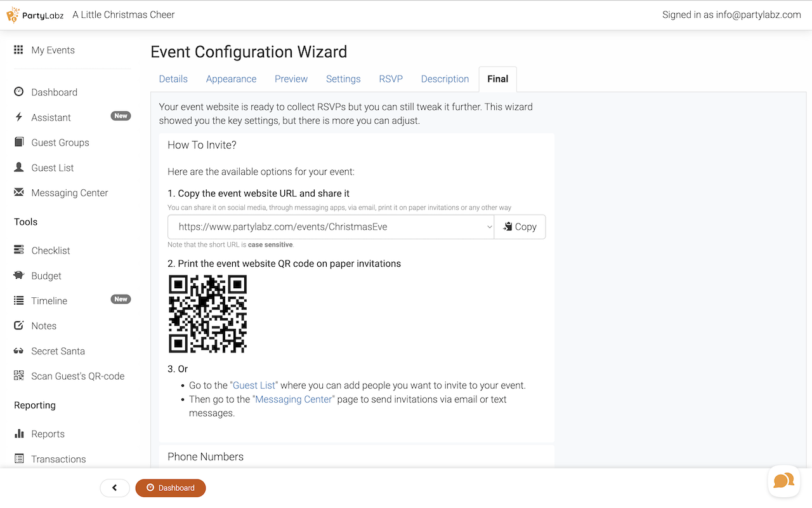Open the Budget piggy bank icon
The width and height of the screenshot is (812, 508).
pos(19,276)
